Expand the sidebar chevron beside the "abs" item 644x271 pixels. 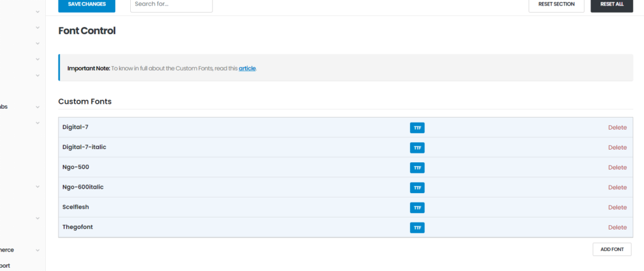point(38,107)
